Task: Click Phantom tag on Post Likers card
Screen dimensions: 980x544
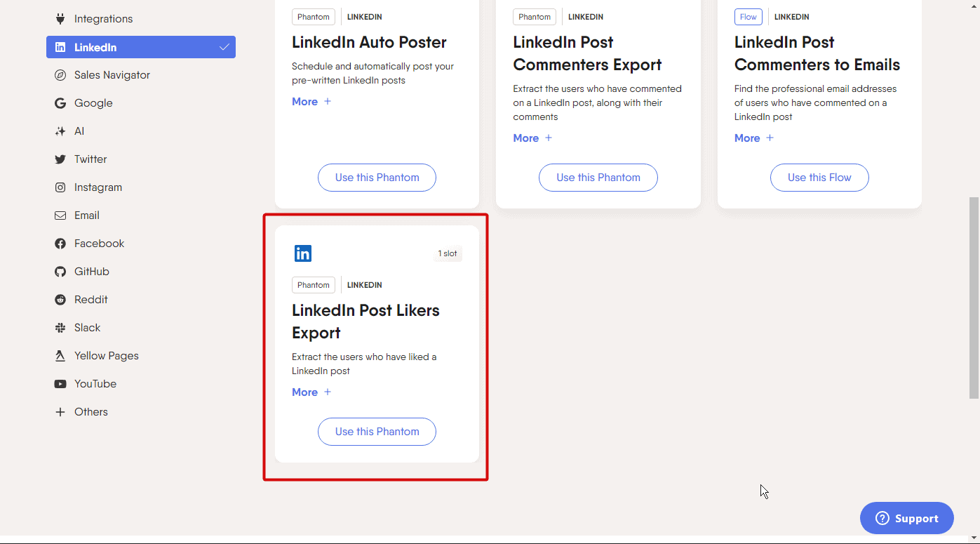Action: click(314, 285)
